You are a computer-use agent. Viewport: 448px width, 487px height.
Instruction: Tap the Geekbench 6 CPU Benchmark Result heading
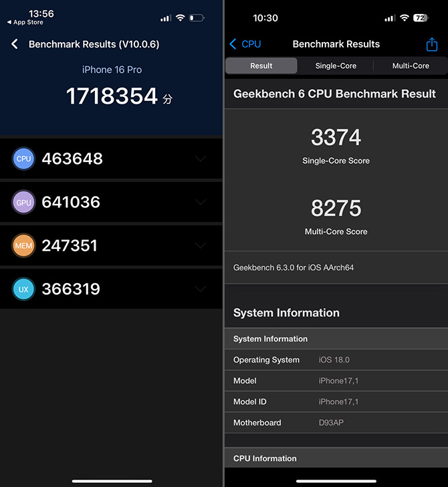tap(334, 94)
